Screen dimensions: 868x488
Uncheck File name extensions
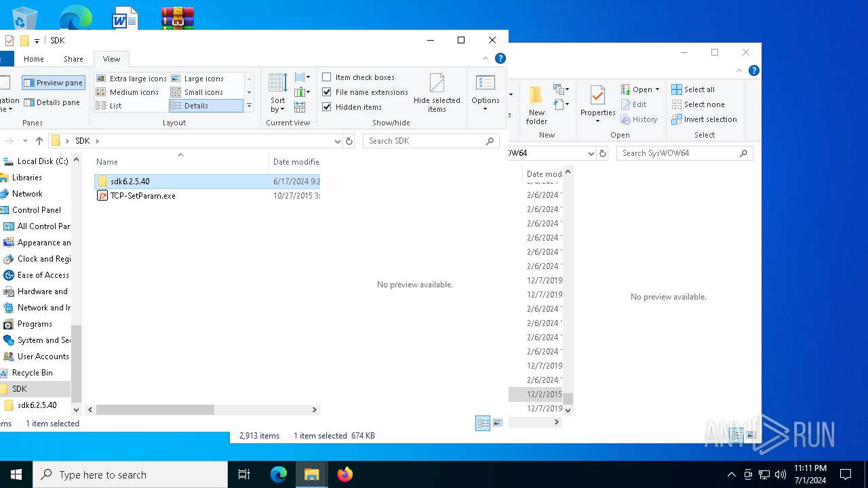click(x=365, y=92)
